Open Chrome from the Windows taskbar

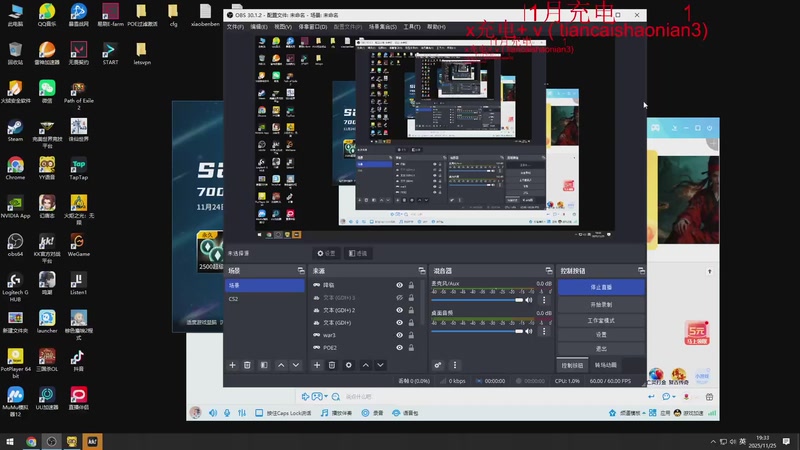(31, 442)
